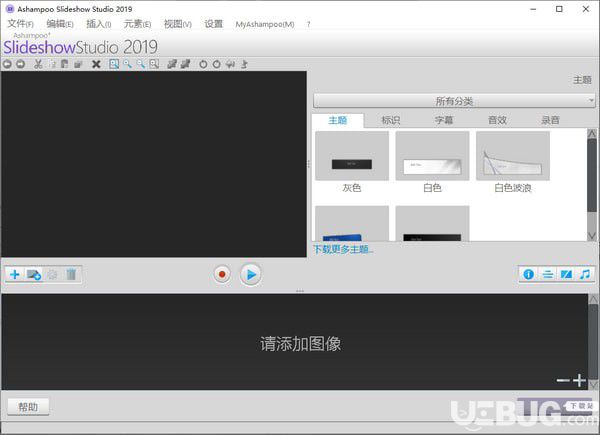
Task: Click the rotate left circular arrow icon
Action: pos(203,64)
